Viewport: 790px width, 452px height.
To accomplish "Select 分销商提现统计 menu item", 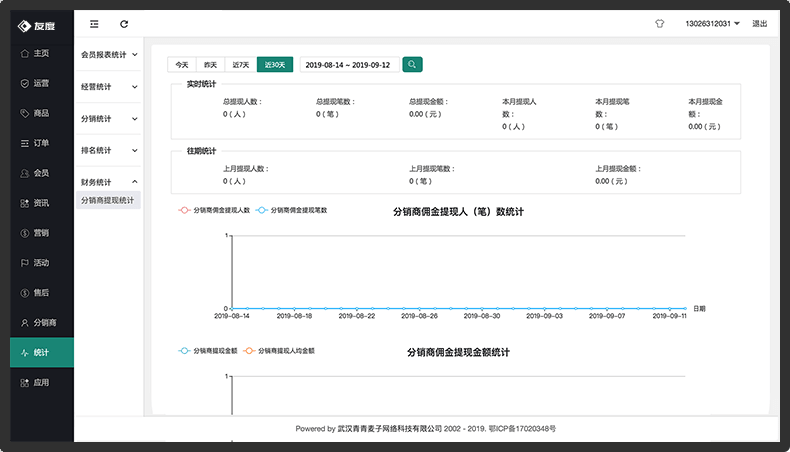I will click(108, 201).
